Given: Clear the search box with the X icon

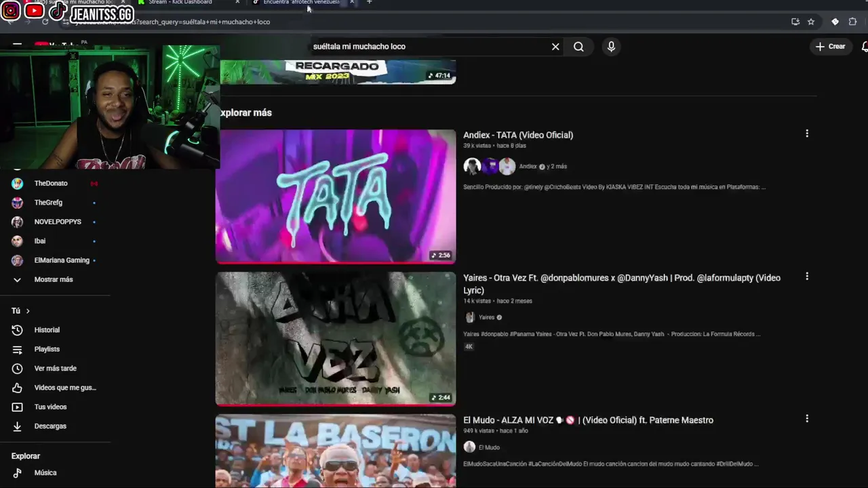Looking at the screenshot, I should [555, 47].
